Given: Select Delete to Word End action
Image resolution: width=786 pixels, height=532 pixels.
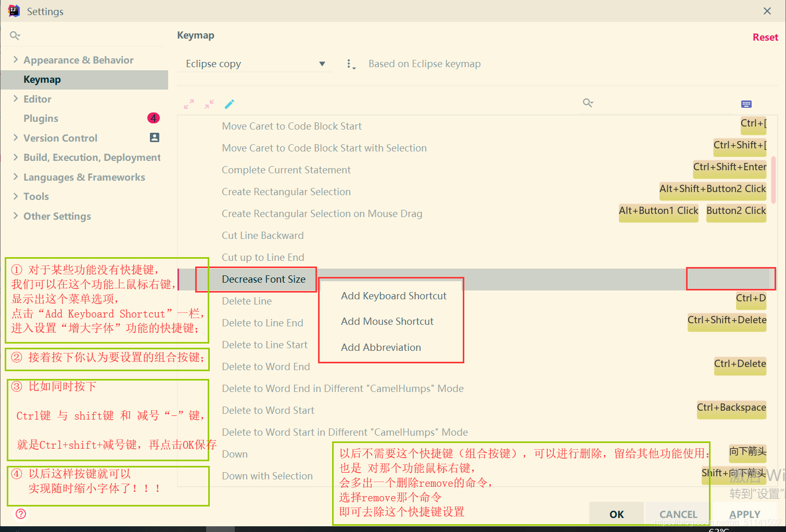Looking at the screenshot, I should pyautogui.click(x=266, y=366).
